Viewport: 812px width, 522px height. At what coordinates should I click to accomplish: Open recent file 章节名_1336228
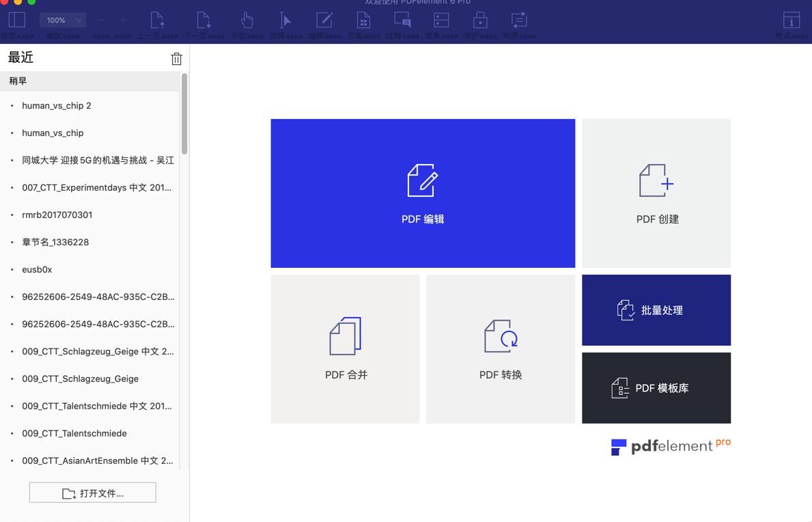(89, 243)
